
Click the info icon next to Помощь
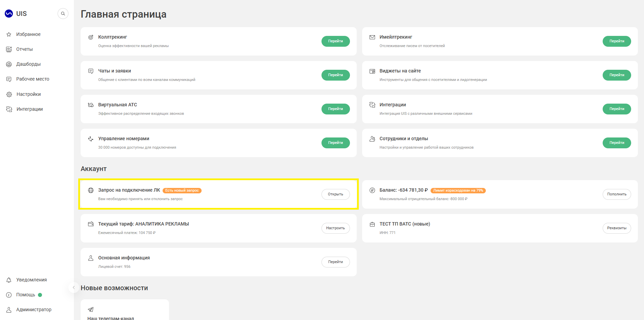[x=9, y=295]
